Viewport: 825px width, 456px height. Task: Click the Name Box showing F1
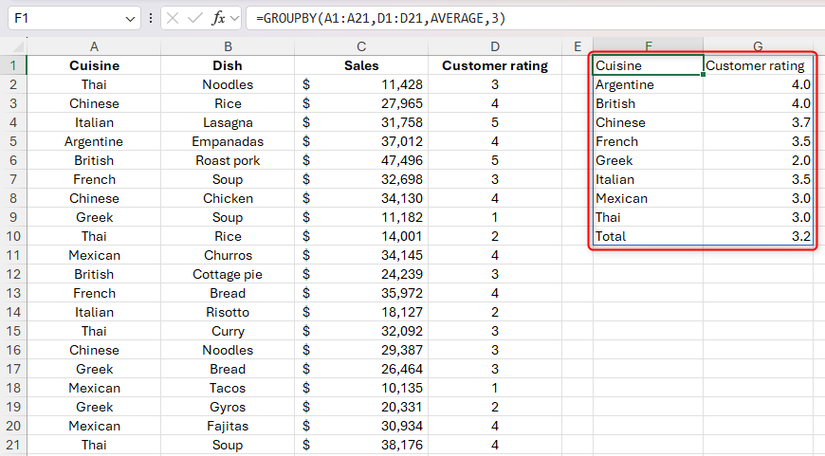(60, 19)
